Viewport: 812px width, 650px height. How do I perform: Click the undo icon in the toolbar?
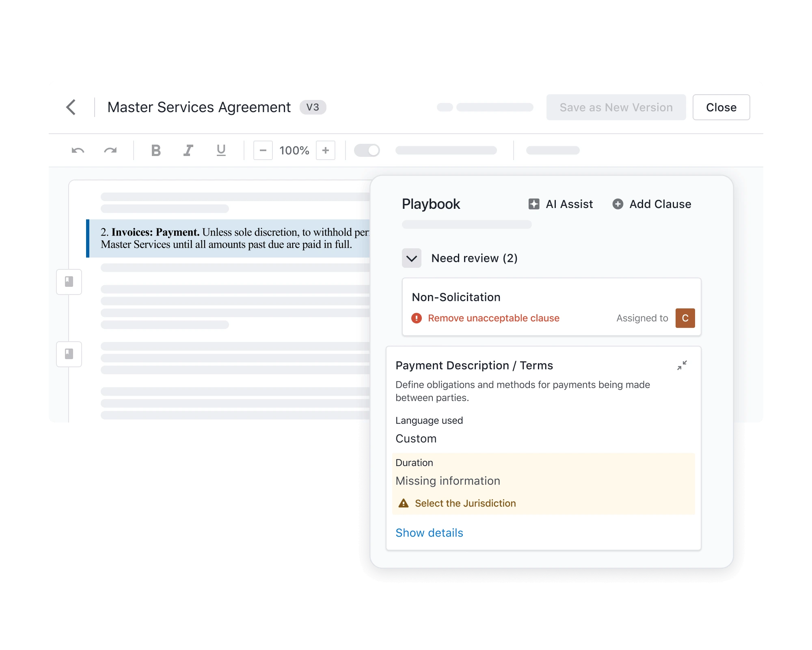click(78, 150)
